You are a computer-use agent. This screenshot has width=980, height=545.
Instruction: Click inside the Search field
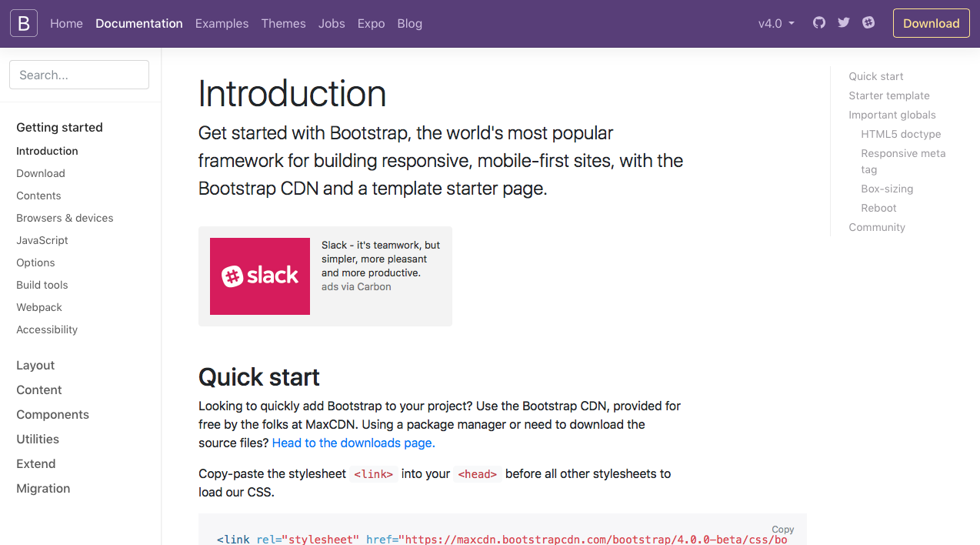[x=78, y=75]
